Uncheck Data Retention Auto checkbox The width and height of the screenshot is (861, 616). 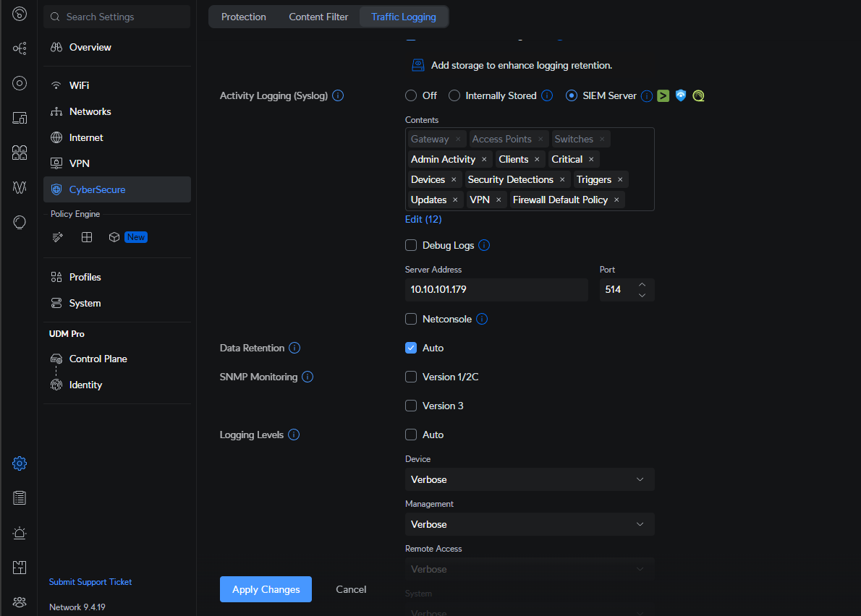411,348
